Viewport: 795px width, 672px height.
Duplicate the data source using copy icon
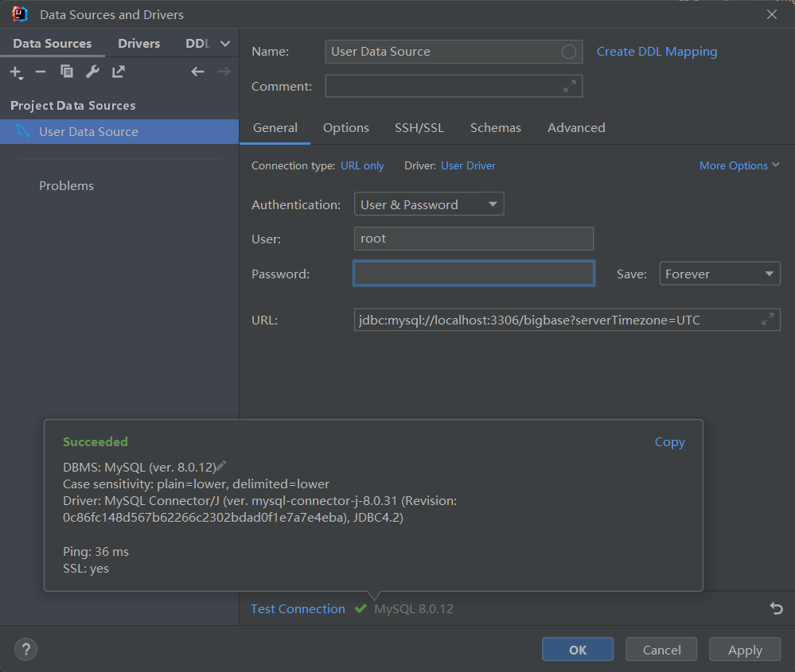[66, 72]
